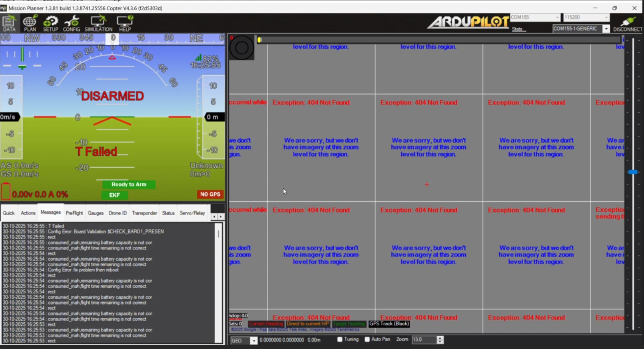Image resolution: width=644 pixels, height=349 pixels.
Task: Click the ArduPilot logo
Action: [x=468, y=22]
